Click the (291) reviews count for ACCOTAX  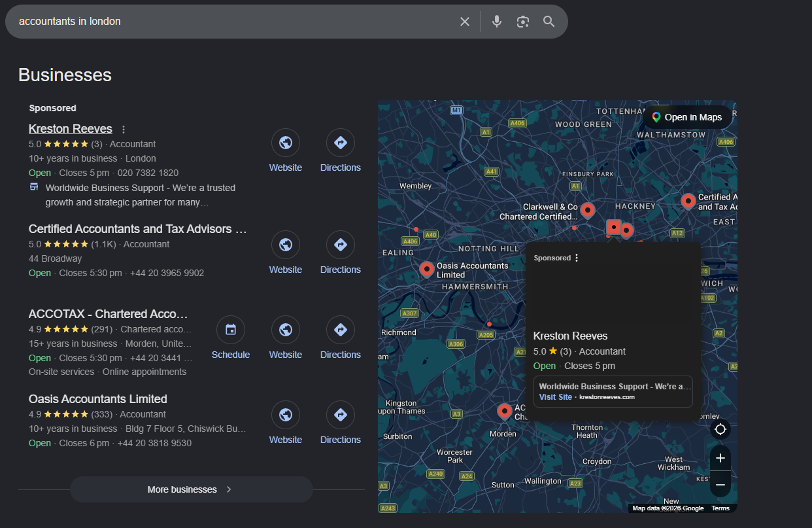(101, 329)
